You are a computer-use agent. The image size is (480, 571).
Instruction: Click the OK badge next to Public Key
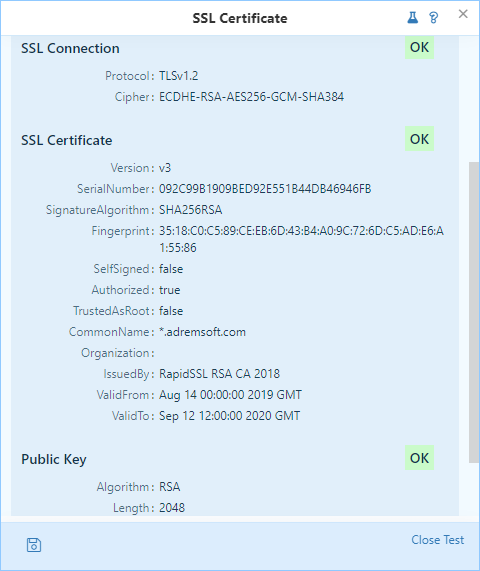coord(419,458)
